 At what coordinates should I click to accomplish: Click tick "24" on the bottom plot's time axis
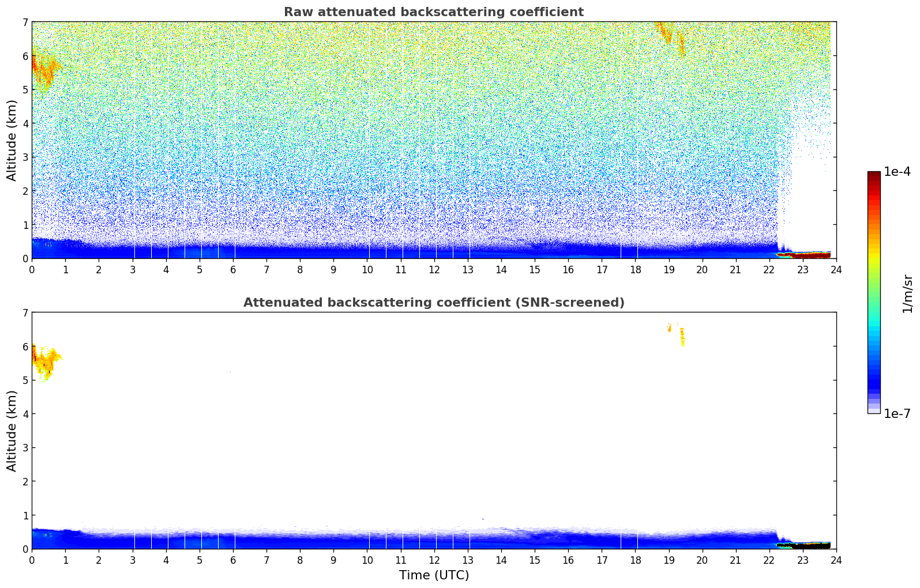[x=836, y=560]
